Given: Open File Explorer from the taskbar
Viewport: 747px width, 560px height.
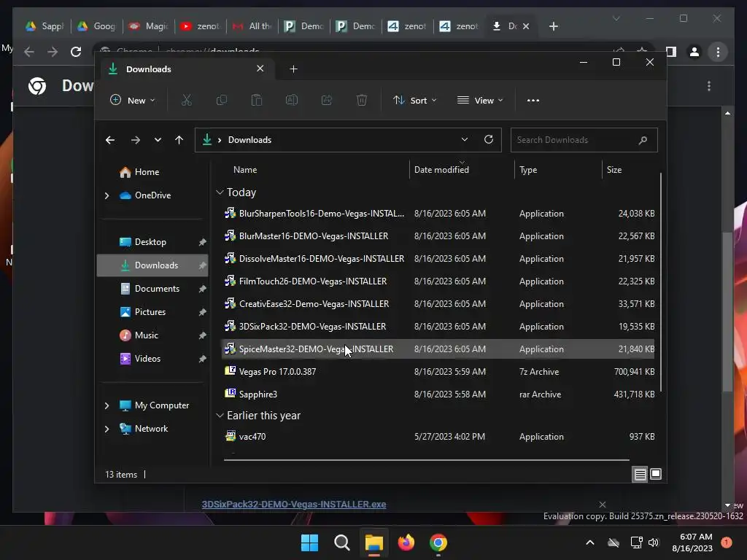Looking at the screenshot, I should 374,542.
